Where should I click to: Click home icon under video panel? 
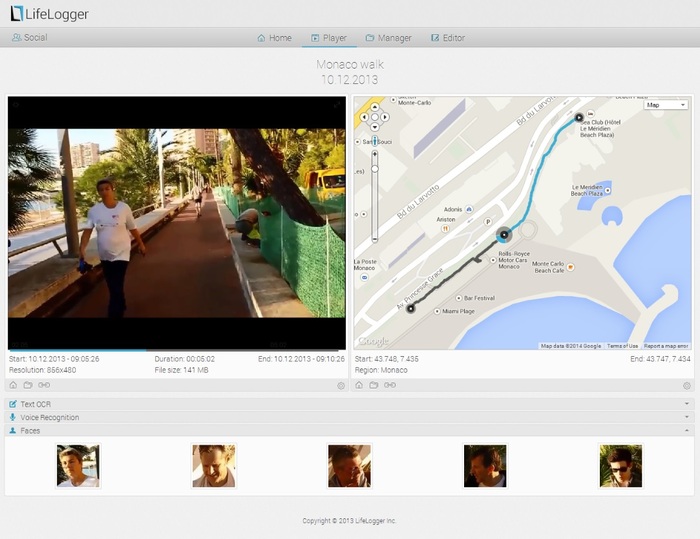(13, 385)
